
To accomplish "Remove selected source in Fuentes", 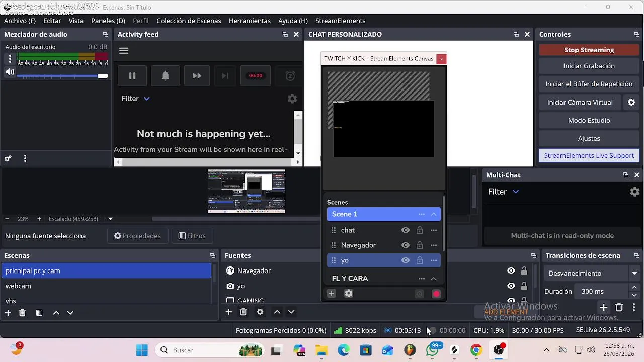I will 243,312.
